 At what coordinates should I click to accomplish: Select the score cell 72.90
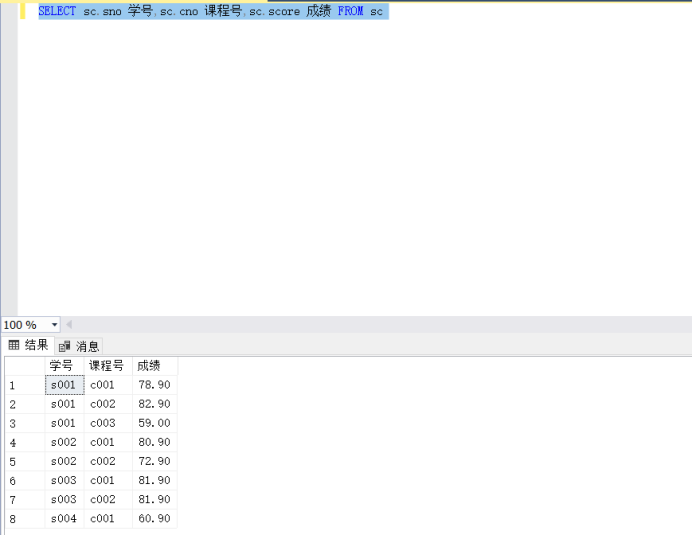(154, 461)
